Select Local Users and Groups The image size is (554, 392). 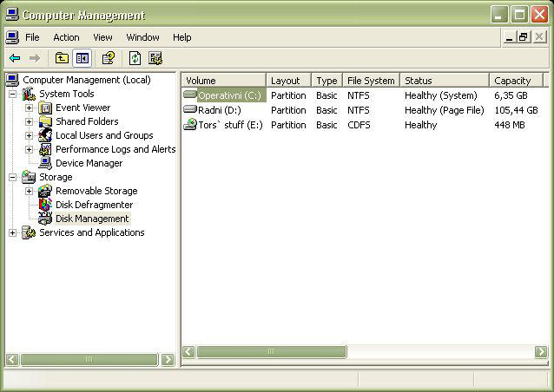coord(104,135)
